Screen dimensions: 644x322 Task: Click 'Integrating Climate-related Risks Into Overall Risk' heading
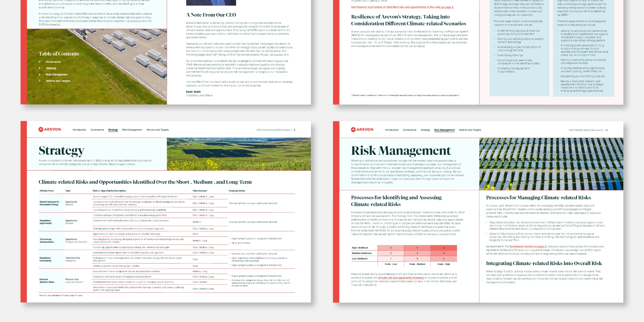(x=544, y=263)
